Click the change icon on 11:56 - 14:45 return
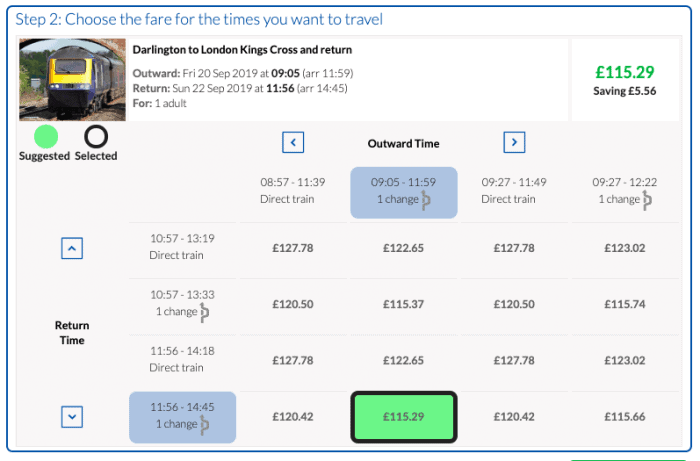Viewport: 700px width, 461px height. pos(205,425)
